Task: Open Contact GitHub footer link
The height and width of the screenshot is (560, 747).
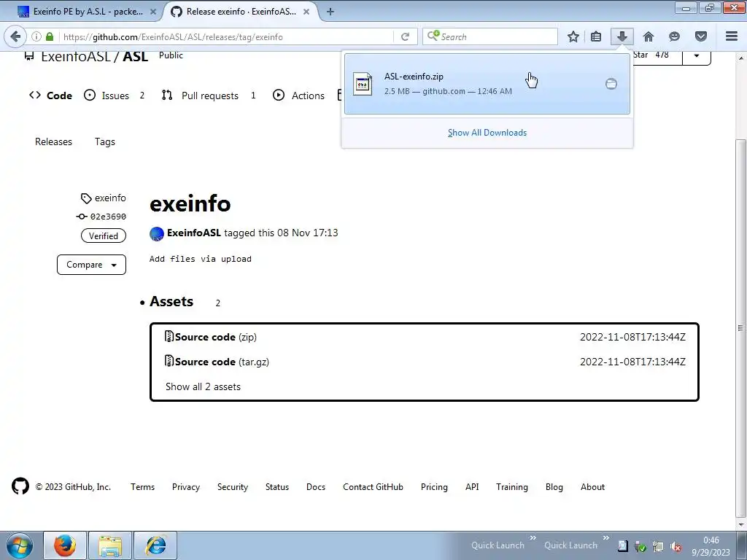Action: tap(373, 486)
